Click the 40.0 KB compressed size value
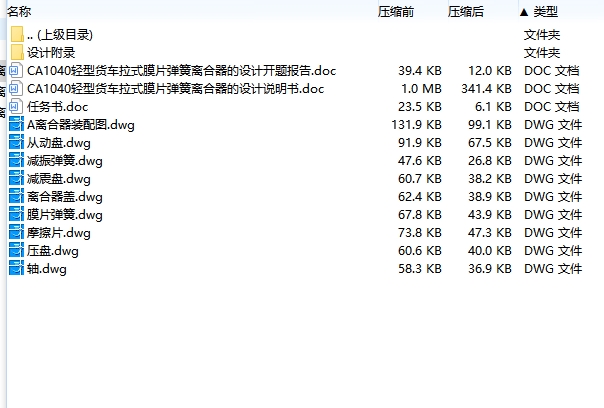 pyautogui.click(x=490, y=251)
